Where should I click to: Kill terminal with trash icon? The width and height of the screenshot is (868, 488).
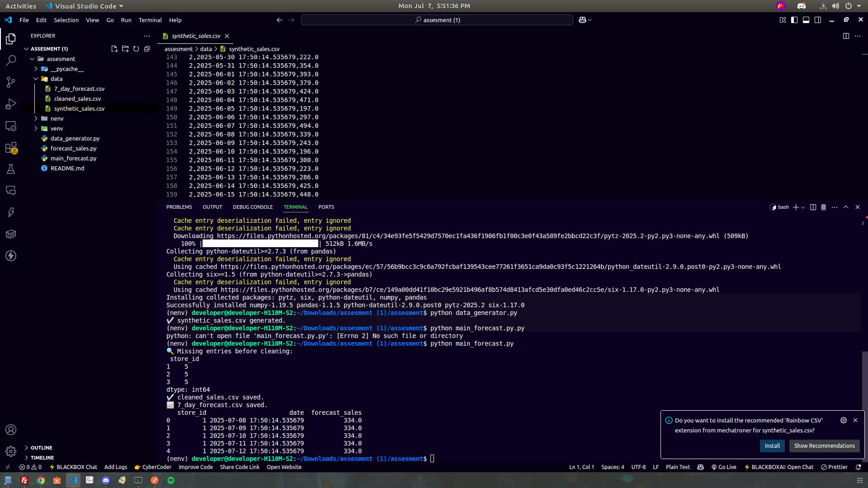point(824,207)
